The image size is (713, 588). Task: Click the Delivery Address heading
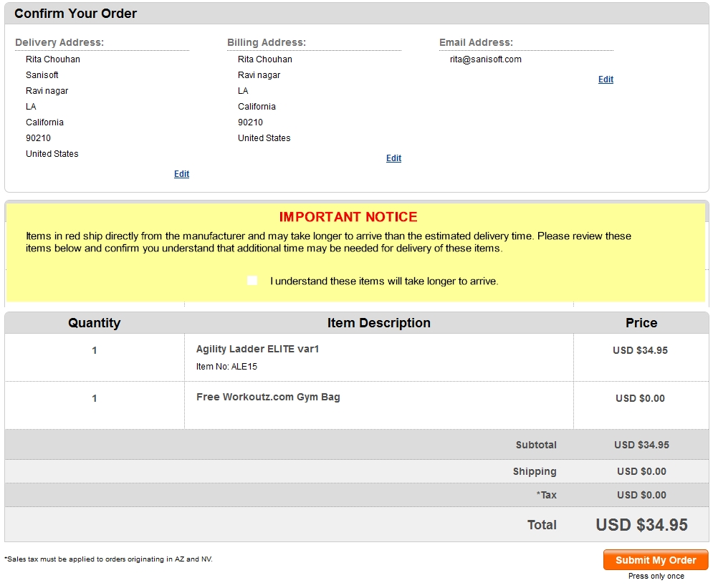coord(59,43)
